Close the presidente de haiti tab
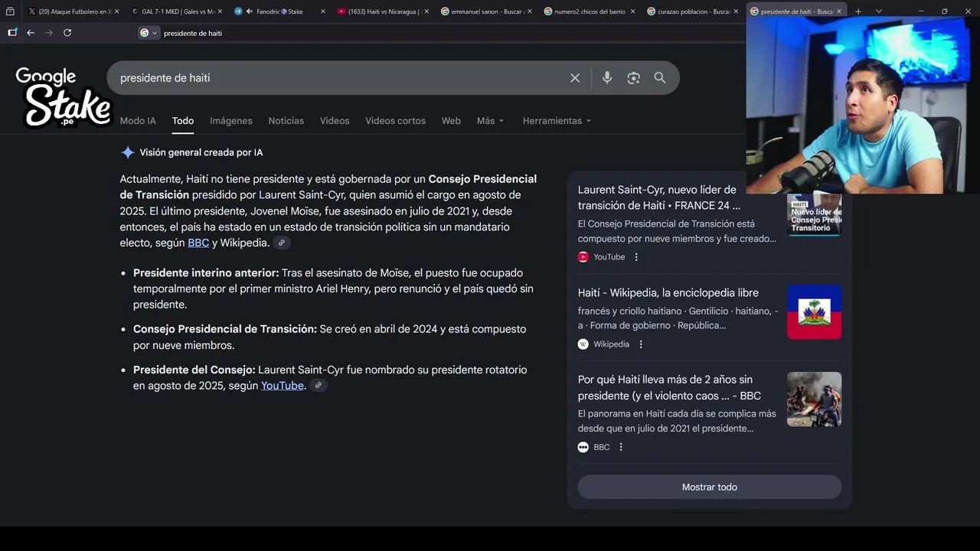Viewport: 980px width, 551px height. coord(840,11)
